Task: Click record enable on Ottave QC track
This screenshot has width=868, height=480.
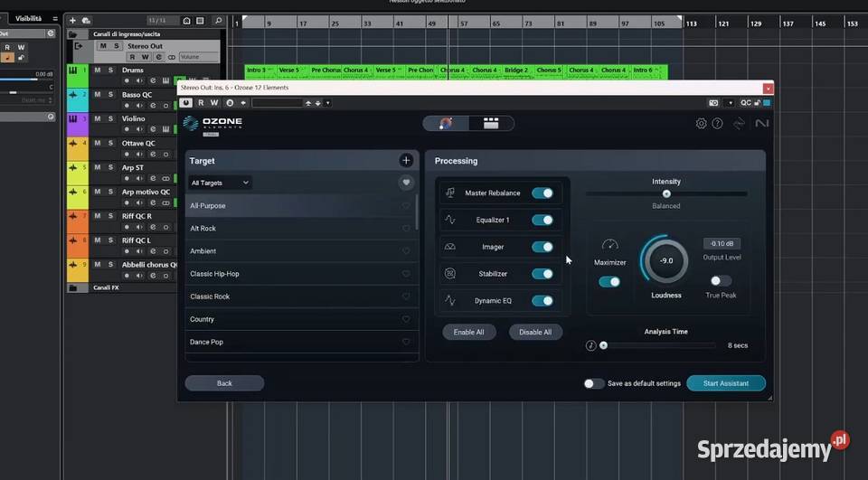Action: point(127,154)
